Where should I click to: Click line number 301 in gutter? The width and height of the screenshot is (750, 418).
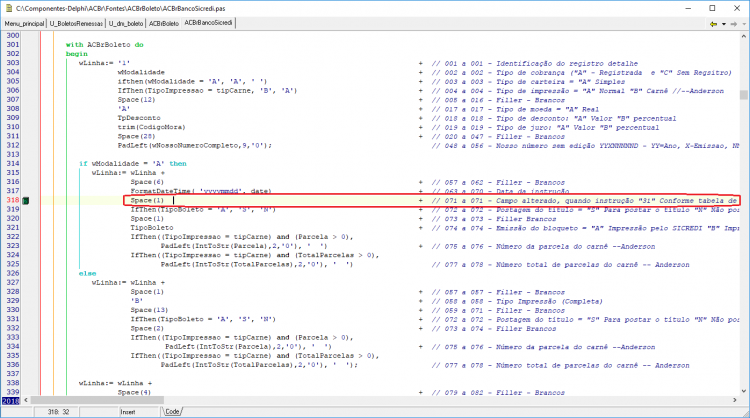pyautogui.click(x=13, y=44)
